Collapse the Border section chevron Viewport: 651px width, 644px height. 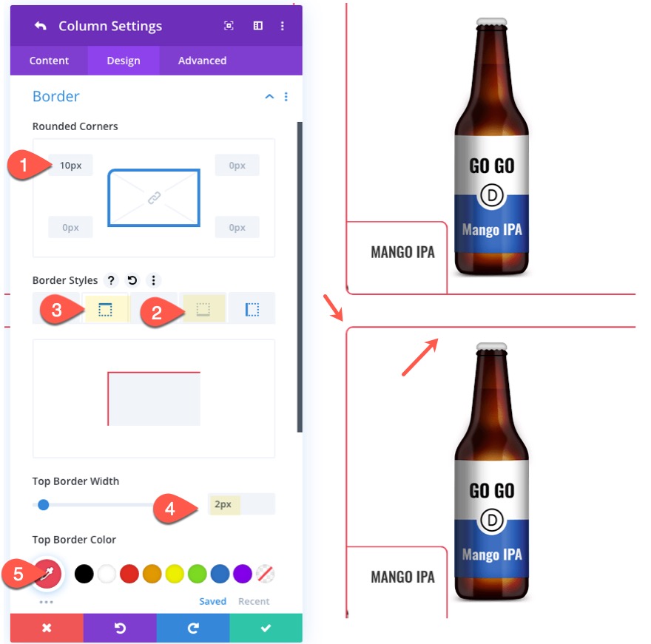269,97
